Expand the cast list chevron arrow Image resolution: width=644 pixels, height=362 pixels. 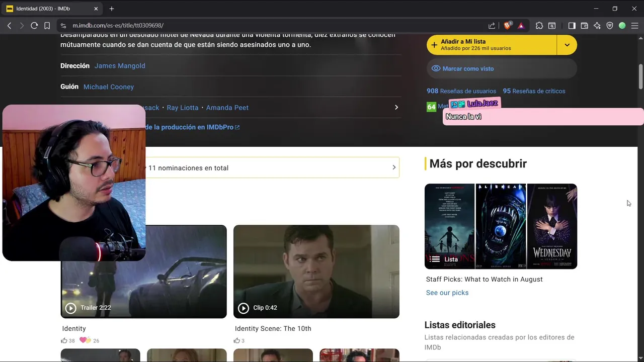click(396, 108)
